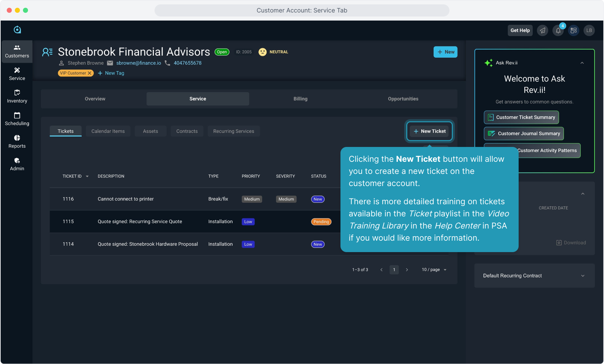The image size is (604, 364).
Task: Open the Reports sidebar section
Action: 17,142
